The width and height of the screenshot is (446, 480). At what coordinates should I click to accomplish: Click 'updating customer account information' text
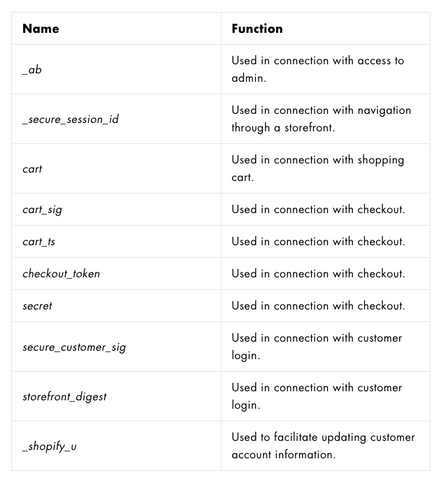tap(323, 446)
